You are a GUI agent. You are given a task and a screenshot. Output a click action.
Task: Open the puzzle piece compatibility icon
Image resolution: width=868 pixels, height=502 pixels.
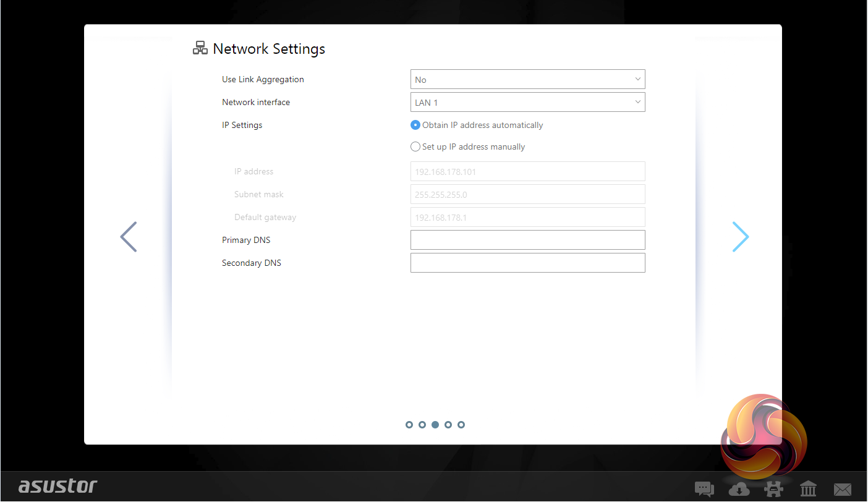773,489
